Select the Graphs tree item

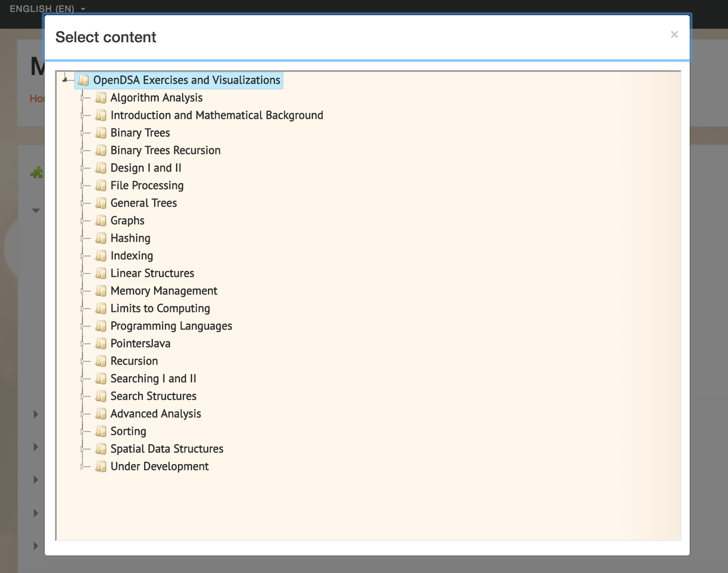pyautogui.click(x=127, y=221)
